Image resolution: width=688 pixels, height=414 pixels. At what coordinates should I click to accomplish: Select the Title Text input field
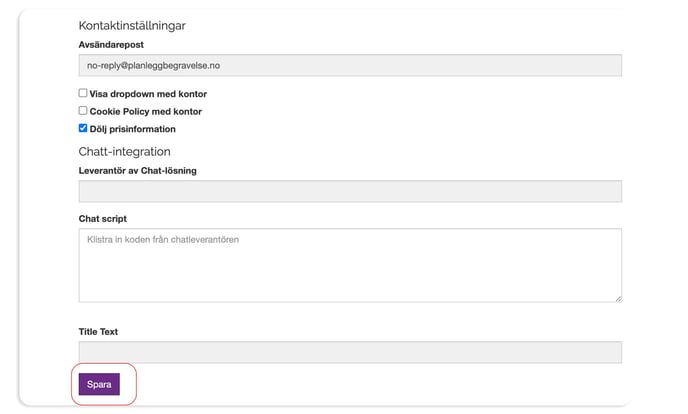click(x=350, y=352)
